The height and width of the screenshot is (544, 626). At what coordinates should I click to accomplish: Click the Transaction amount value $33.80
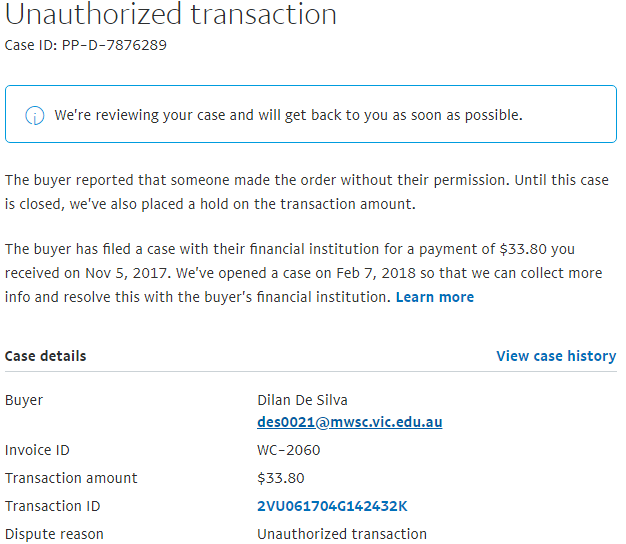[281, 478]
